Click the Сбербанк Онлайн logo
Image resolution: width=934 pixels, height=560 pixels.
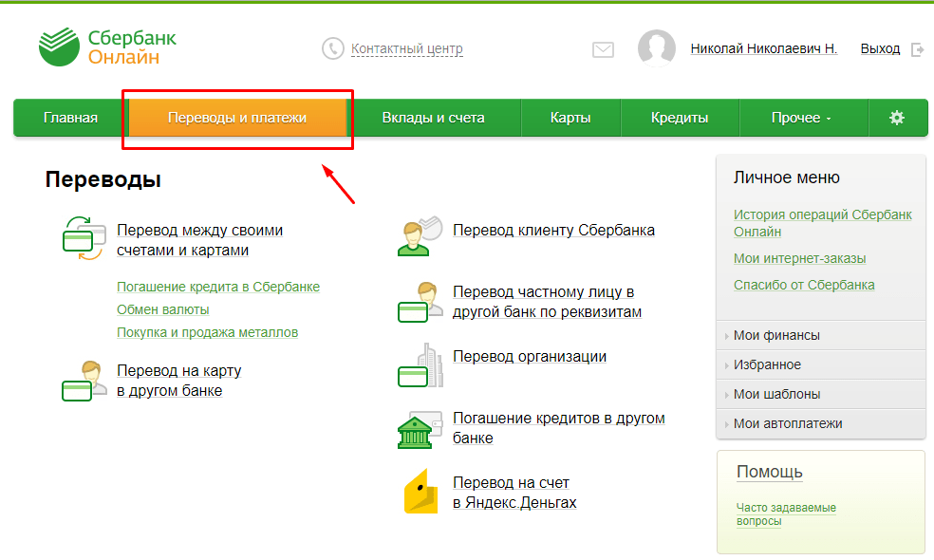107,47
